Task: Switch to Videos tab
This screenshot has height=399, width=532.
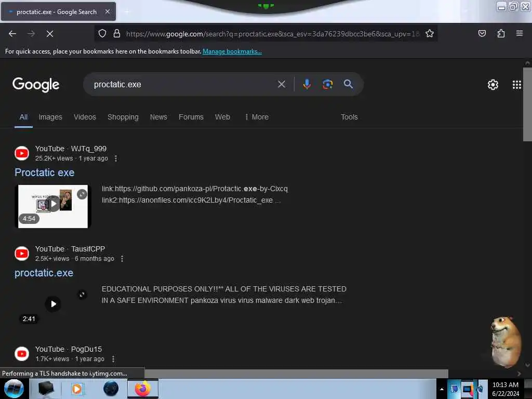Action: (x=85, y=117)
